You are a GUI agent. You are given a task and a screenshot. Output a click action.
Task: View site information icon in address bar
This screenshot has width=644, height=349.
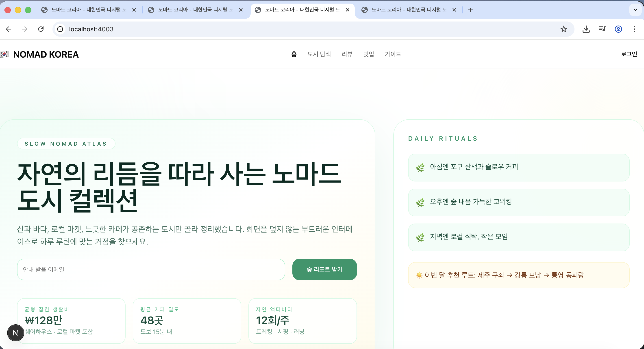pos(60,29)
